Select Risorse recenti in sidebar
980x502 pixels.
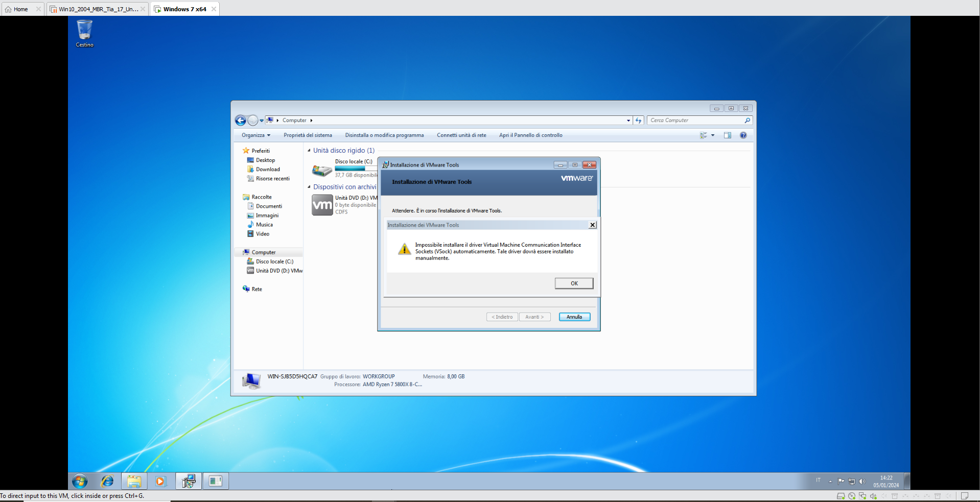268,178
